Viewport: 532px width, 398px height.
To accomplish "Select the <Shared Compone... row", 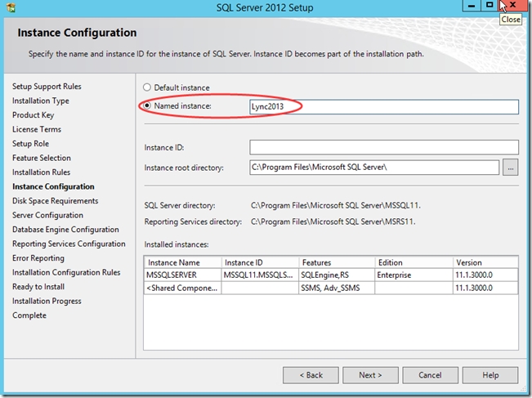I will click(331, 288).
